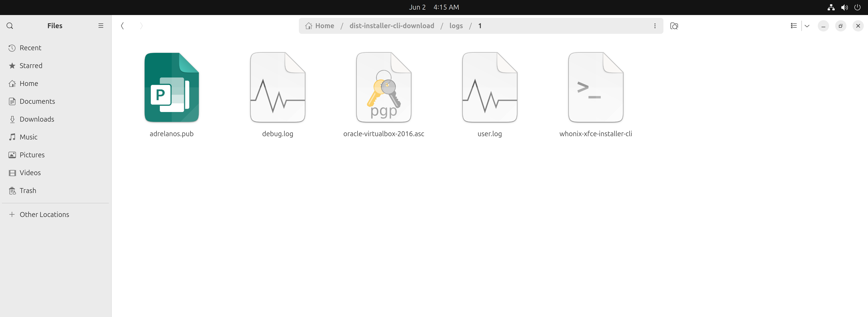Go back with the left arrow

click(122, 26)
